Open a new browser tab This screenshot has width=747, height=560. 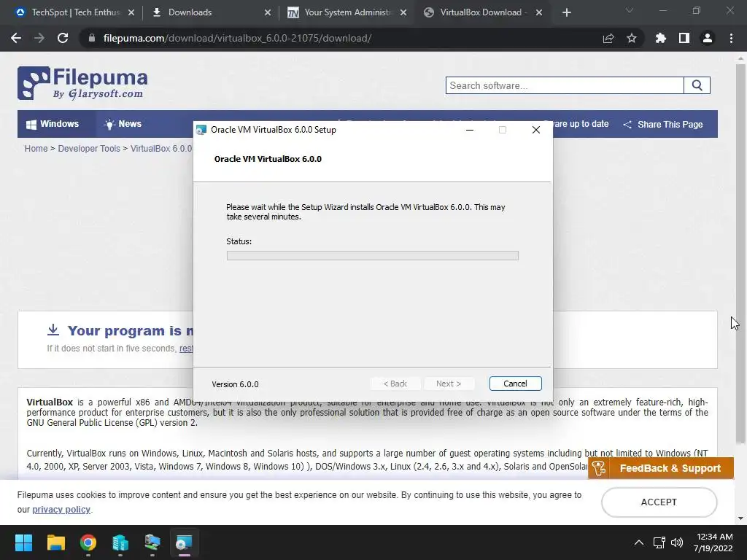[x=566, y=12]
